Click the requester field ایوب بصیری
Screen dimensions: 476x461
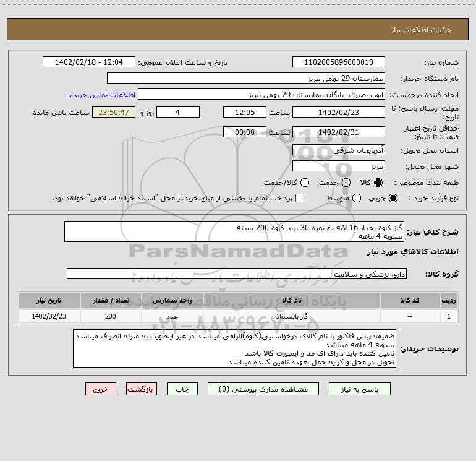point(261,94)
